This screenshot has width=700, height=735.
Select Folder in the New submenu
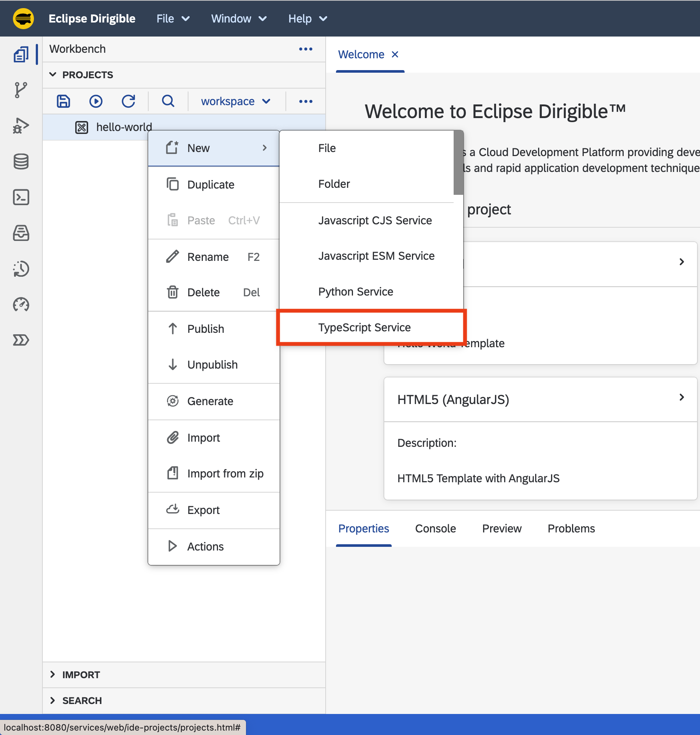(367, 184)
